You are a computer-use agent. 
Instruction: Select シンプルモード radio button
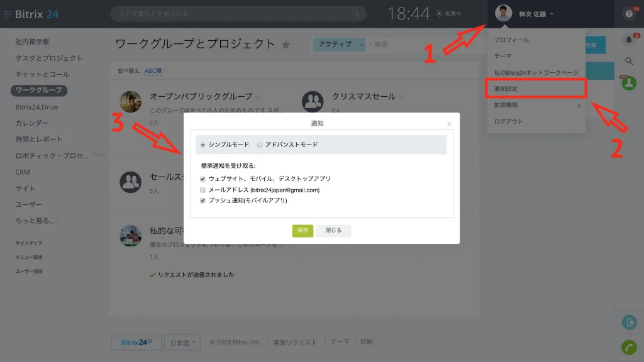pos(203,145)
